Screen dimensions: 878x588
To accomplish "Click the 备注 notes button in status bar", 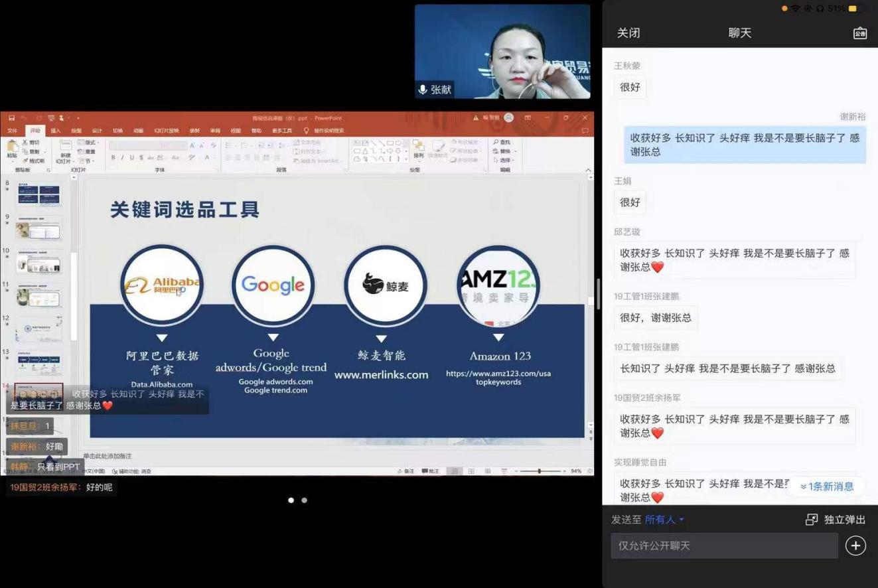I will point(406,471).
